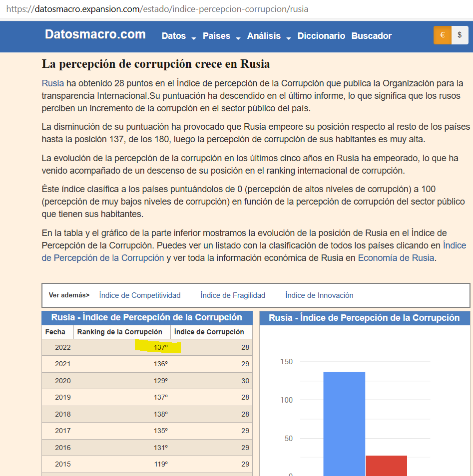Click the address bar URL
The width and height of the screenshot is (473, 476).
click(x=157, y=9)
